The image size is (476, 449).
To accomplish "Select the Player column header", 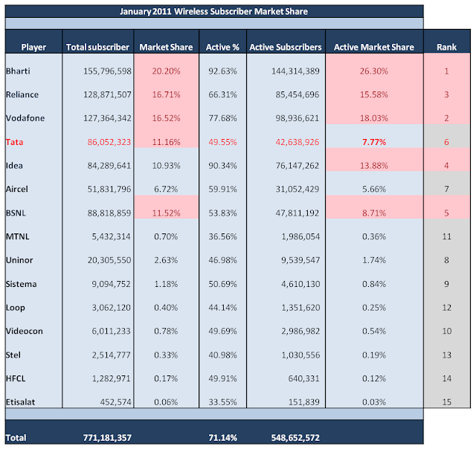I will [33, 47].
